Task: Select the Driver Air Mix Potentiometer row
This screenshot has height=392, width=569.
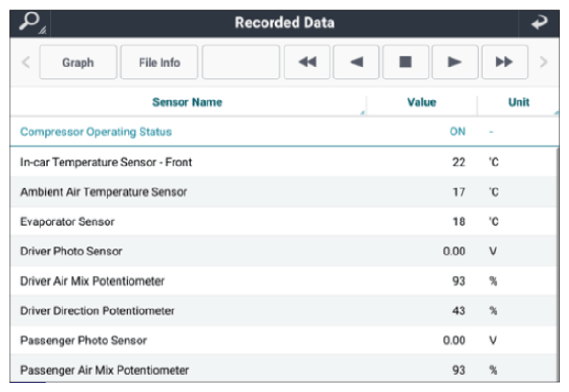Action: pos(283,281)
